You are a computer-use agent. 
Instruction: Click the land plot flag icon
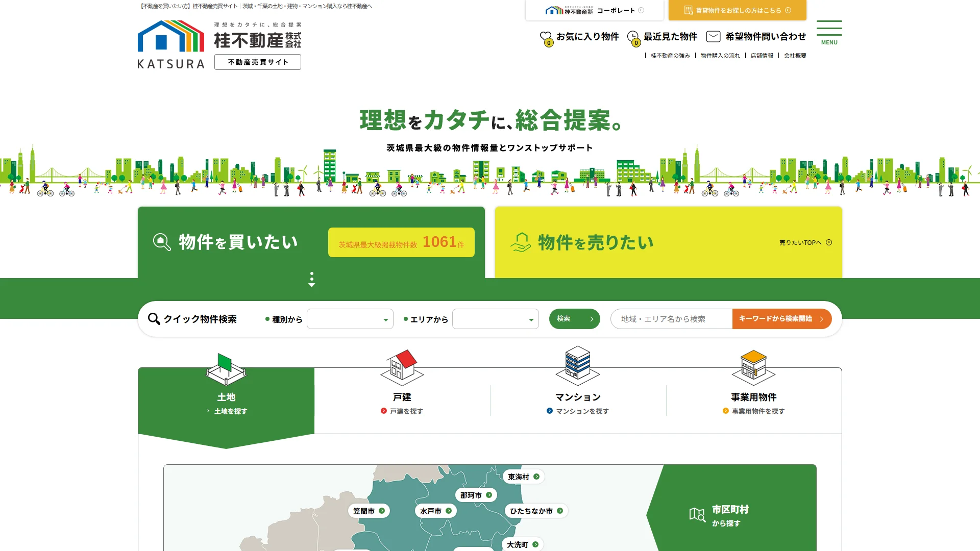tap(226, 369)
